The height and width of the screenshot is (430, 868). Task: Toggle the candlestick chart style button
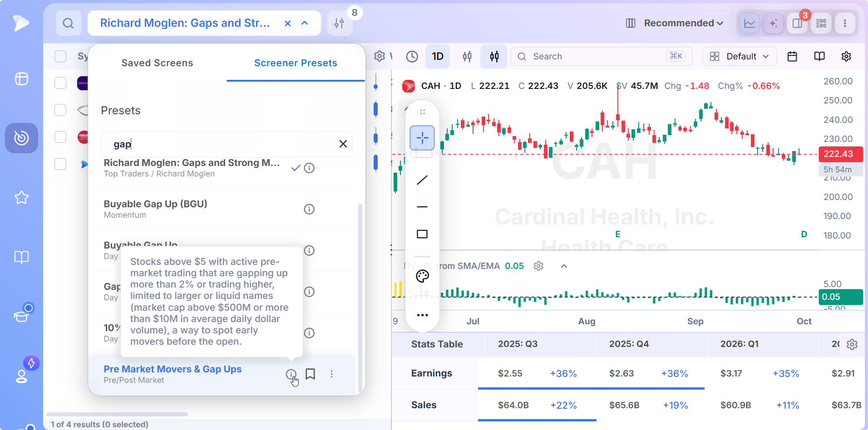click(x=494, y=56)
